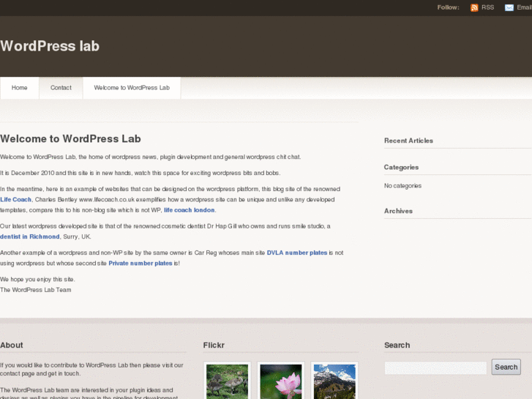The height and width of the screenshot is (399, 532).
Task: Click The WordPress Lab Team signature text
Action: point(36,290)
